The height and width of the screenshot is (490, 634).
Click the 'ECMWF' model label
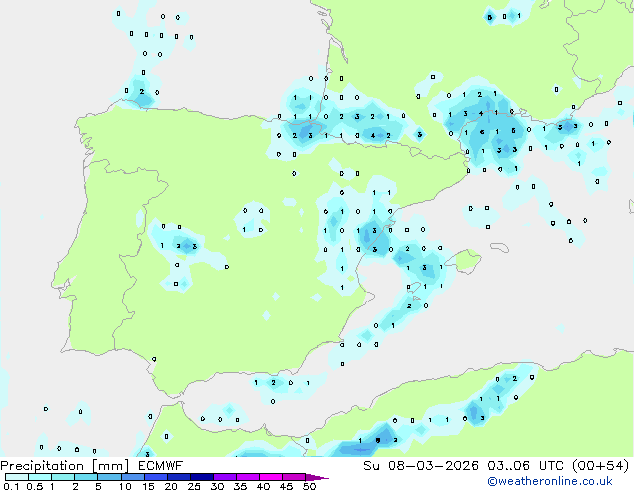(161, 466)
